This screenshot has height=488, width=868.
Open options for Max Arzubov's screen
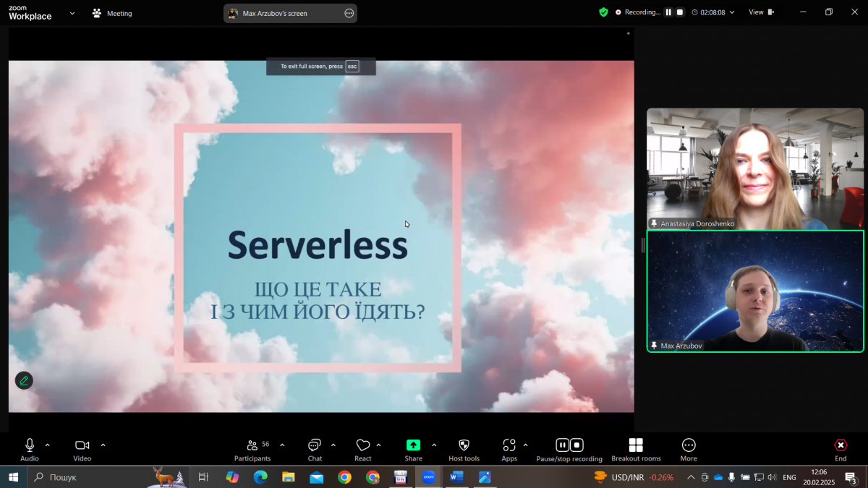[349, 13]
